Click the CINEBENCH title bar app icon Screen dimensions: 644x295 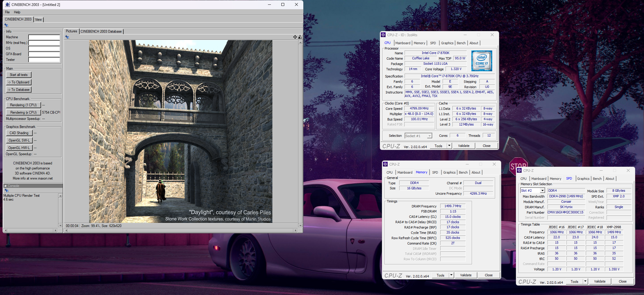click(x=7, y=4)
